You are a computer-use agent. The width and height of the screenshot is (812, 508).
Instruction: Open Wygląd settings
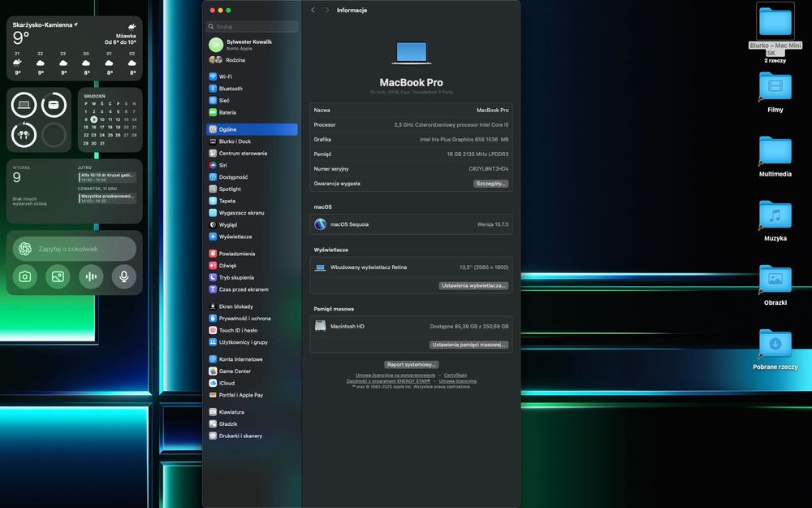click(x=252, y=225)
